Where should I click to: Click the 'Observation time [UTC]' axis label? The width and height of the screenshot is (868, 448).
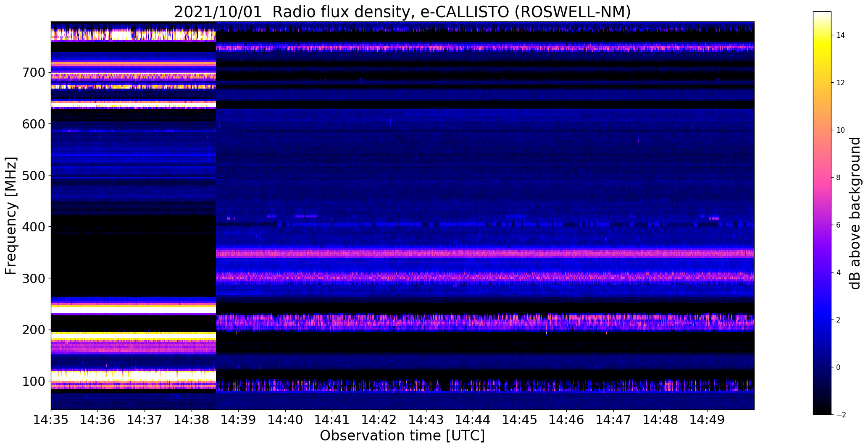[402, 436]
